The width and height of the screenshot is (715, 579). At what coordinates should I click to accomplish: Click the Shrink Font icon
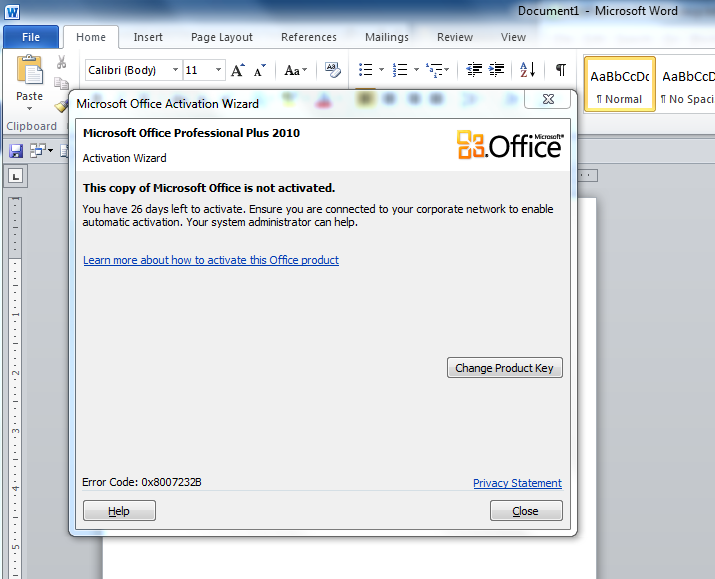tap(260, 70)
